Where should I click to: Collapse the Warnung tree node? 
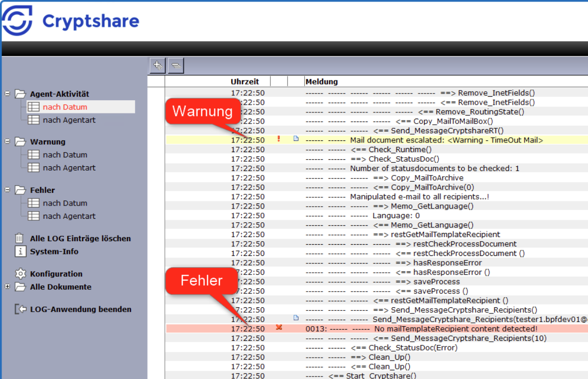pyautogui.click(x=7, y=141)
